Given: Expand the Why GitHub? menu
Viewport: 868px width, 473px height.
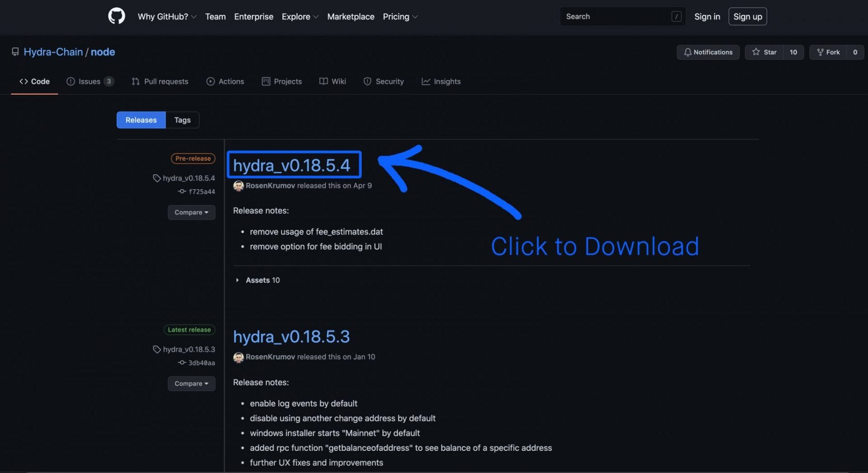Looking at the screenshot, I should coord(167,16).
